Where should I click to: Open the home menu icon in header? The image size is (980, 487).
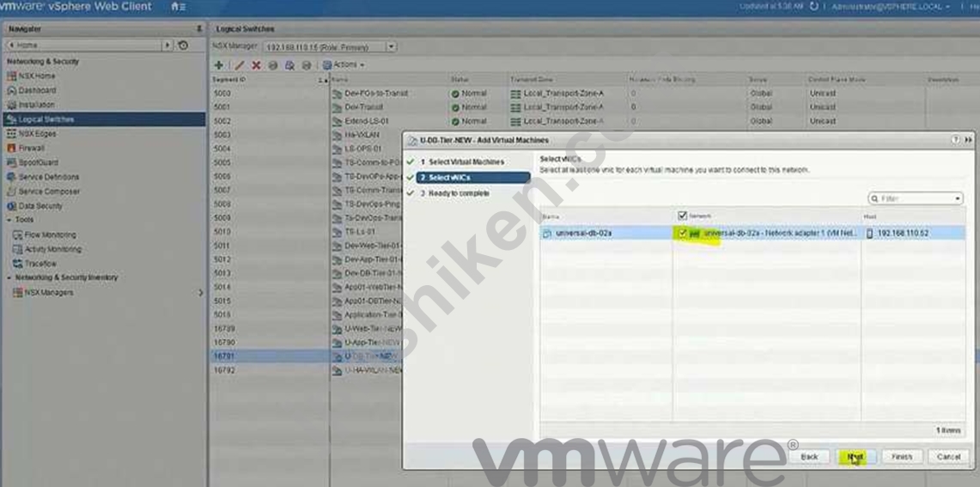[178, 7]
